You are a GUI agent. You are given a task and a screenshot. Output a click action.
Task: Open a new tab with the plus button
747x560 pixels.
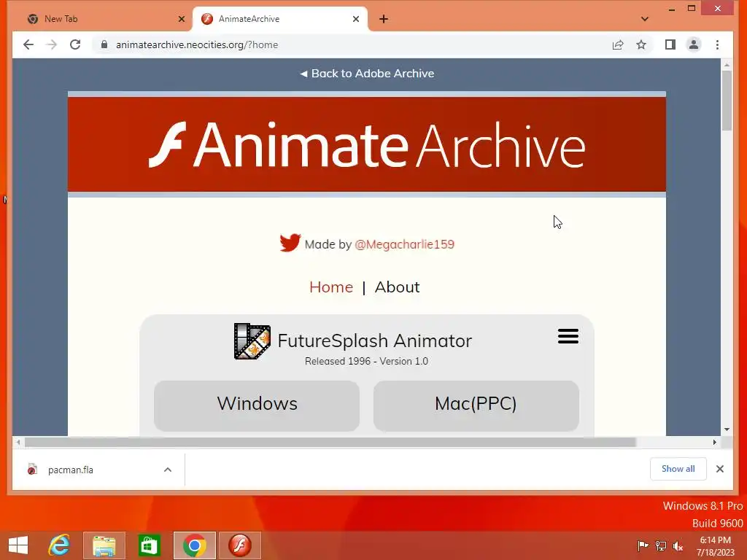[384, 19]
